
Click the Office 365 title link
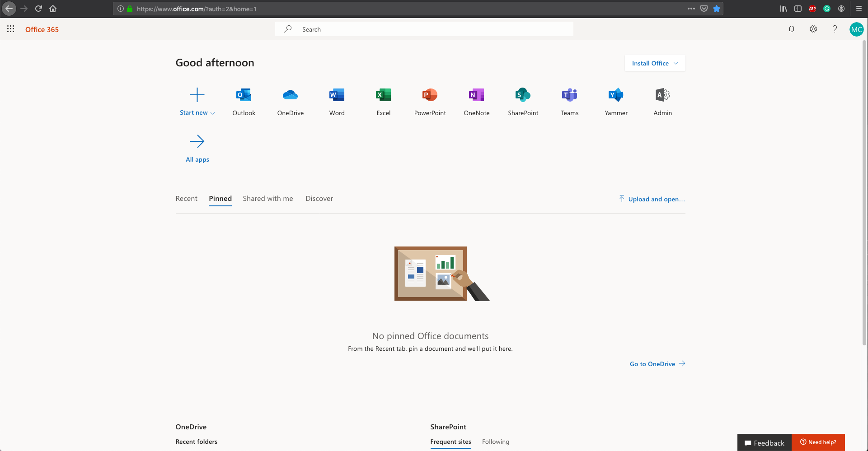[42, 29]
